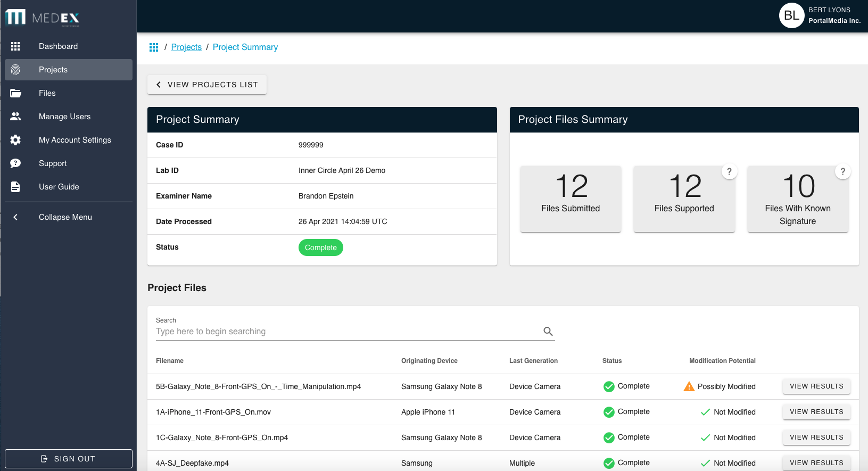Follow the Projects breadcrumb link
868x471 pixels.
186,47
